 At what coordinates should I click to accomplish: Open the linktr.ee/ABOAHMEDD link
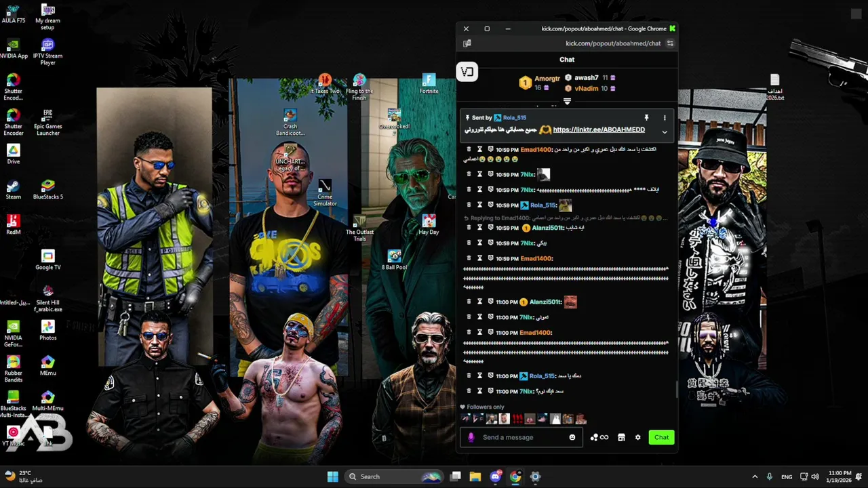point(599,129)
